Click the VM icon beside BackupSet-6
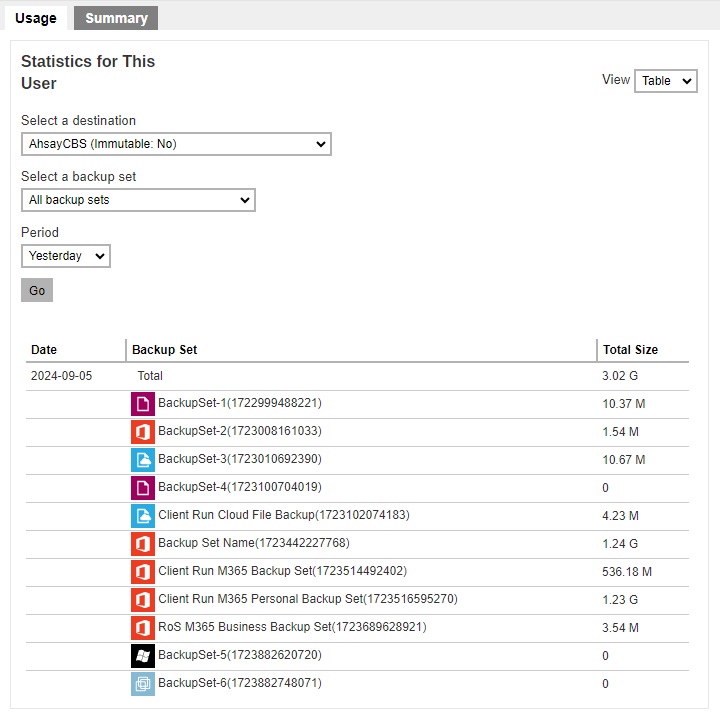720x720 pixels. tap(143, 684)
